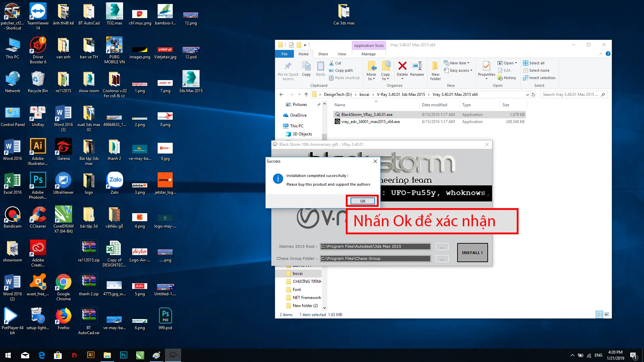Click the Chaos Group Folder path field
Viewport: 644px width, 362px height.
click(x=375, y=258)
